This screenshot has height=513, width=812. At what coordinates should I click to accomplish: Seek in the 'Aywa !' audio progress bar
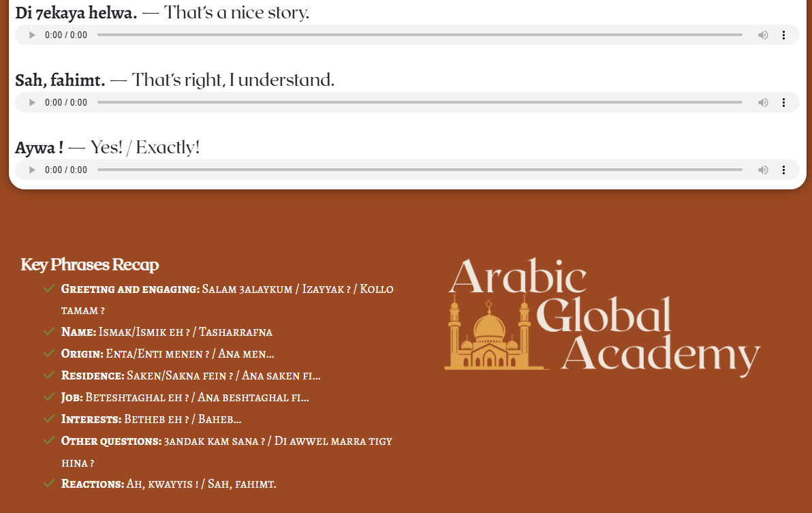[419, 170]
